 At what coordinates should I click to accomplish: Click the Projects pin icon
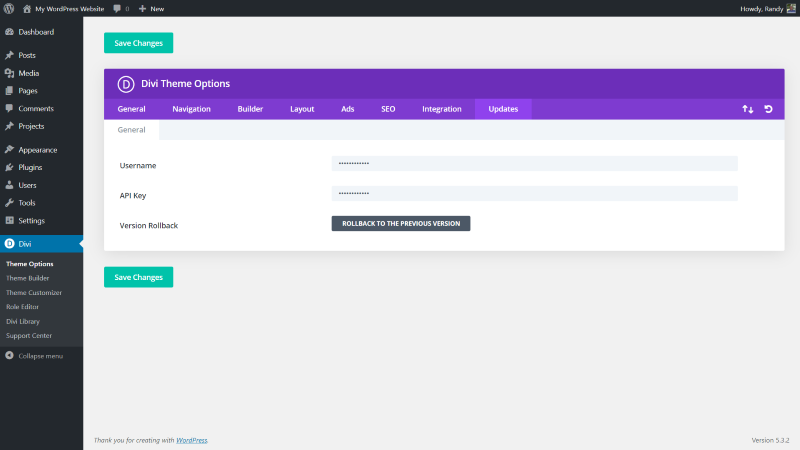click(x=9, y=126)
